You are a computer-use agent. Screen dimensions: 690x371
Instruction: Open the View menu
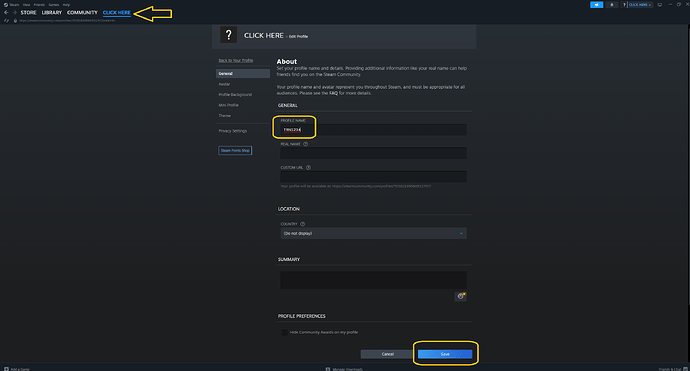pyautogui.click(x=26, y=4)
